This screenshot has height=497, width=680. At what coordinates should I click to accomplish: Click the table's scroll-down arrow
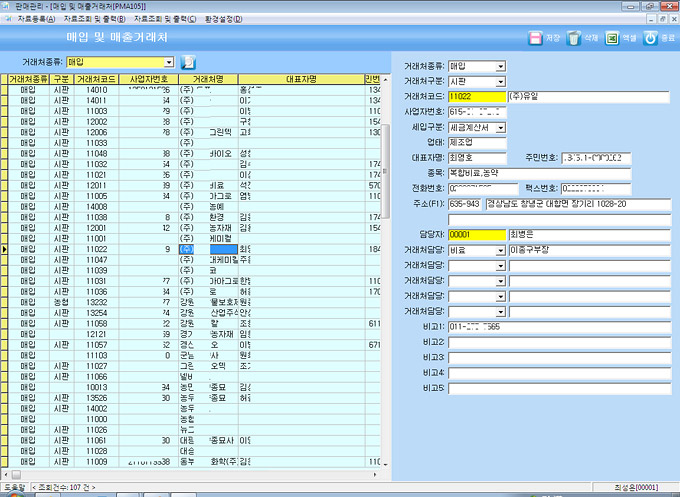click(385, 464)
